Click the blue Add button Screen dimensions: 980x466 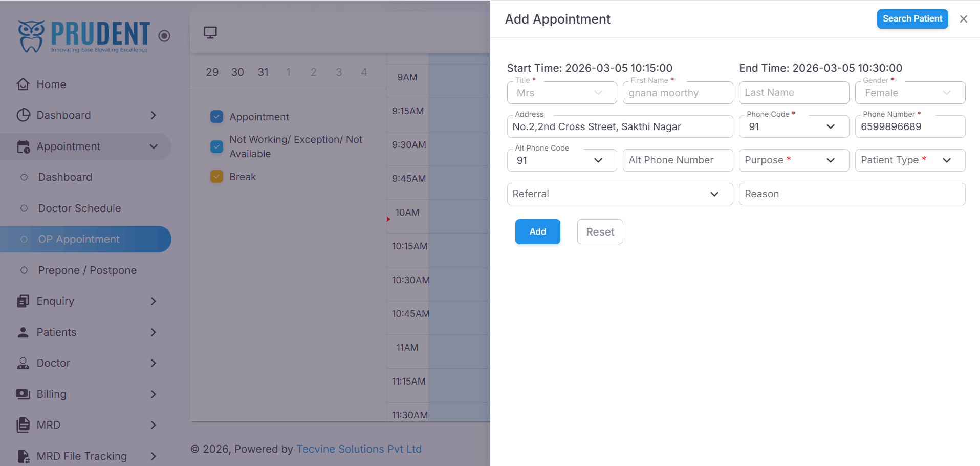point(537,232)
